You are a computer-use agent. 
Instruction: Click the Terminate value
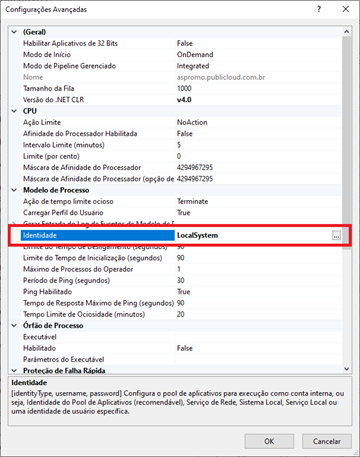click(x=192, y=201)
